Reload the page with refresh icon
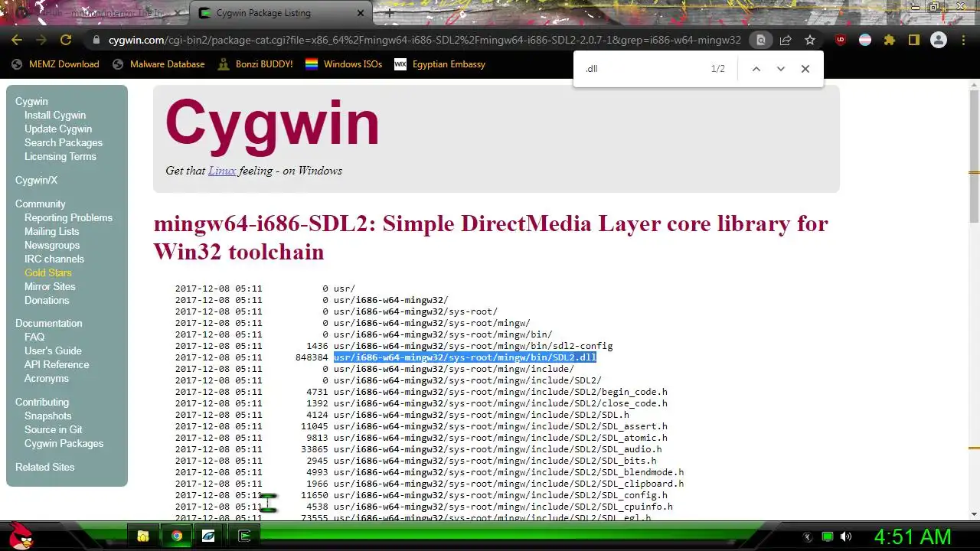The width and height of the screenshot is (980, 551). coord(66,40)
